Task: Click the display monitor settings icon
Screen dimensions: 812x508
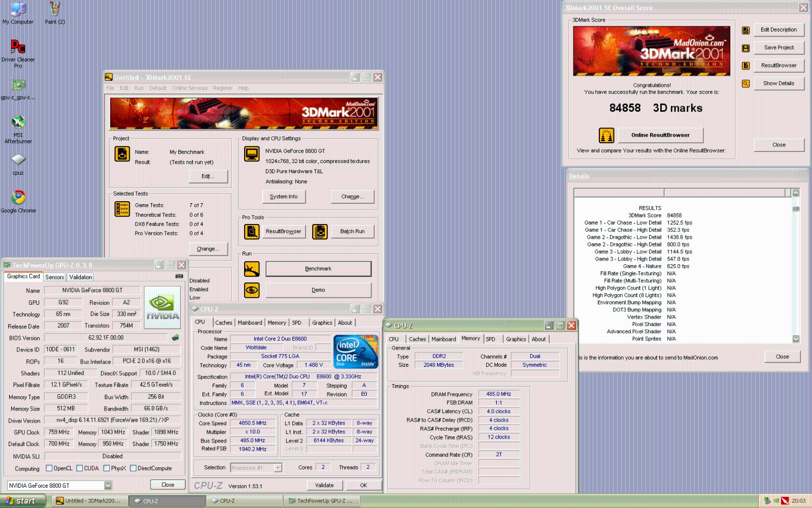Action: tap(252, 153)
